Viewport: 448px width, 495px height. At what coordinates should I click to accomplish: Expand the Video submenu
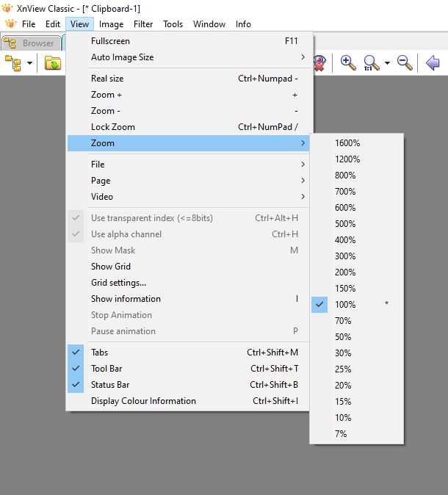pos(189,197)
